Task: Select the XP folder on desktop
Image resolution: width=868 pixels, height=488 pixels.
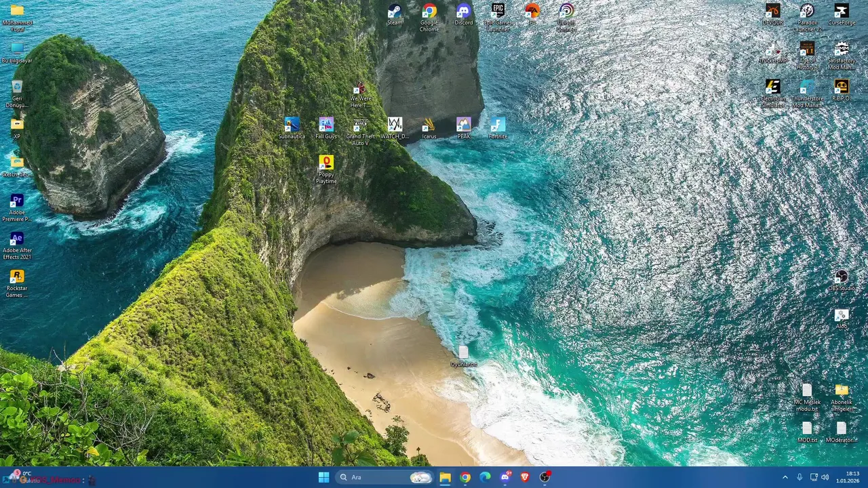Action: (17, 129)
